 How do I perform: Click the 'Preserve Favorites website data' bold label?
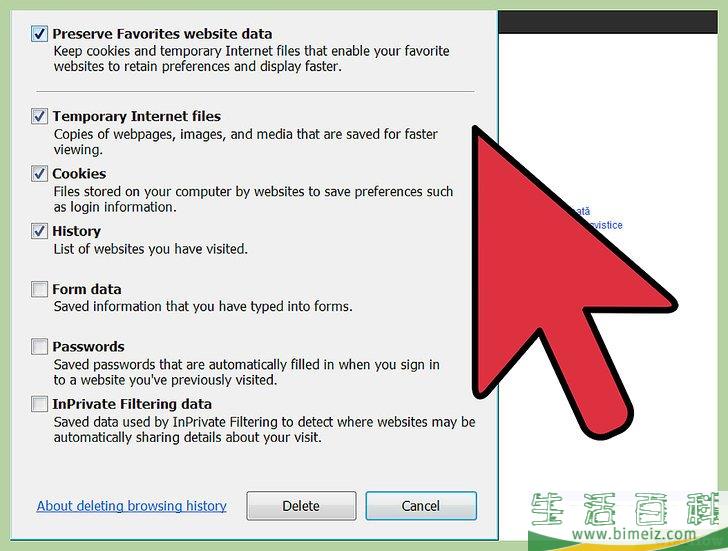162,34
